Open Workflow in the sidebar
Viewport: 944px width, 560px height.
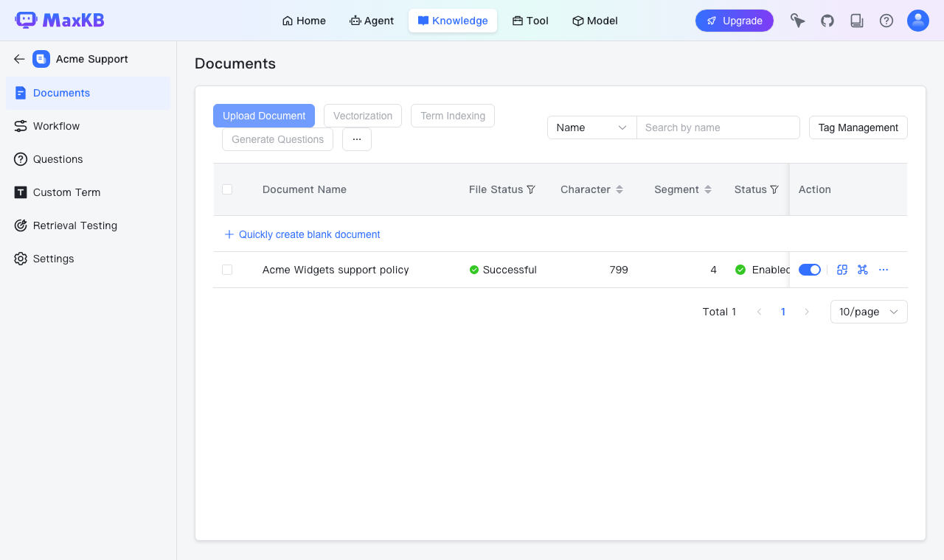[x=88, y=126]
